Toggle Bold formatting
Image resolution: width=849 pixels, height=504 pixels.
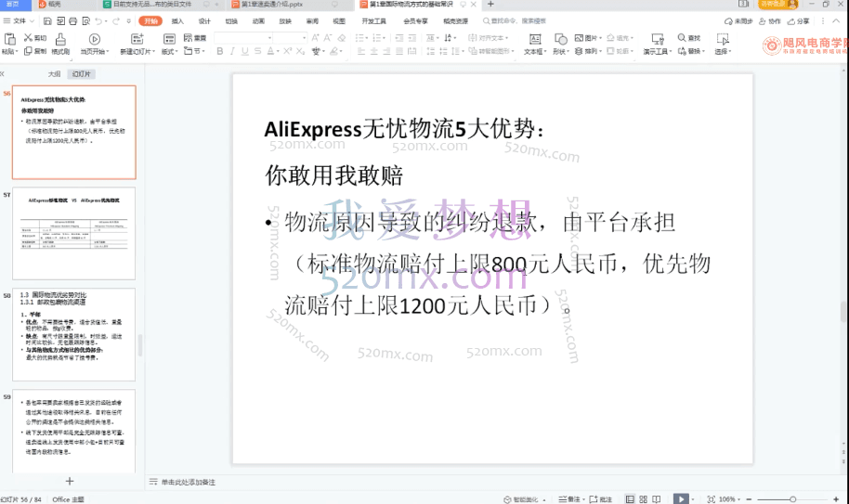pyautogui.click(x=219, y=51)
